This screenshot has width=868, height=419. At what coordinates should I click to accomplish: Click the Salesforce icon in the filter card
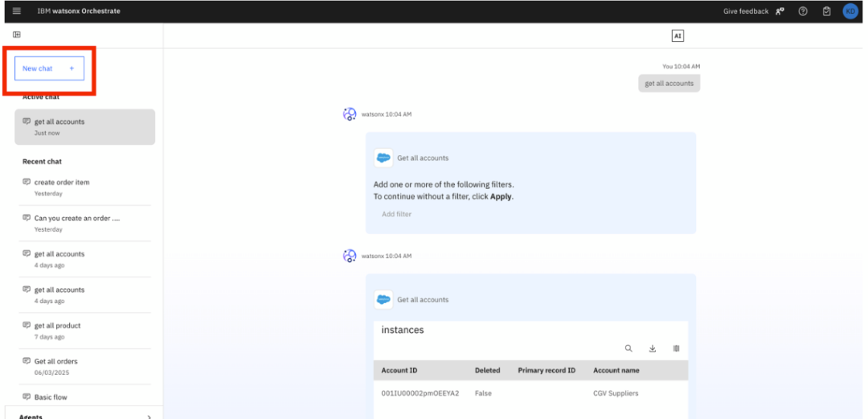383,158
